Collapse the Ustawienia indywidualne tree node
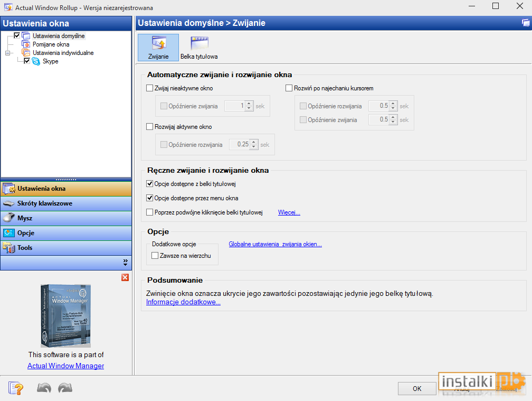The width and height of the screenshot is (532, 401). point(8,53)
